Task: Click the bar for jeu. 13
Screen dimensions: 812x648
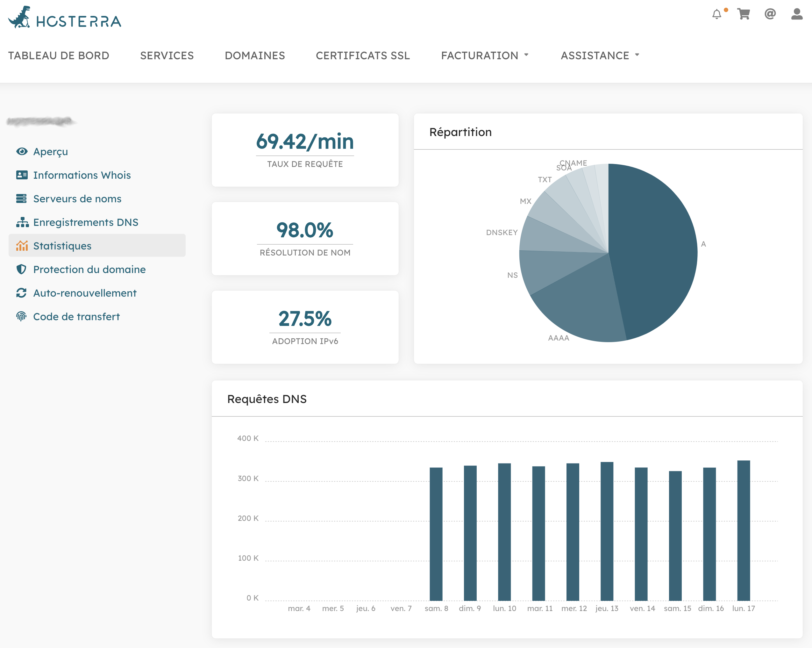Action: 607,531
